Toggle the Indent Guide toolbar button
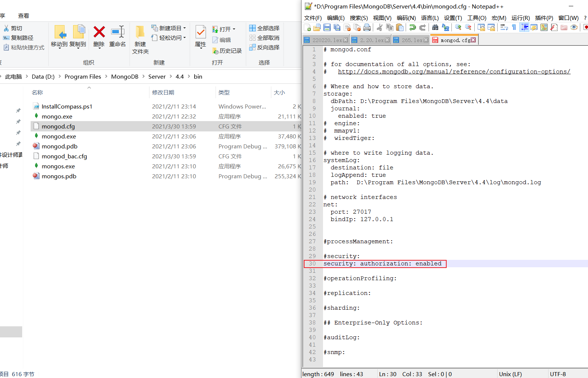The height and width of the screenshot is (378, 588). pos(524,27)
